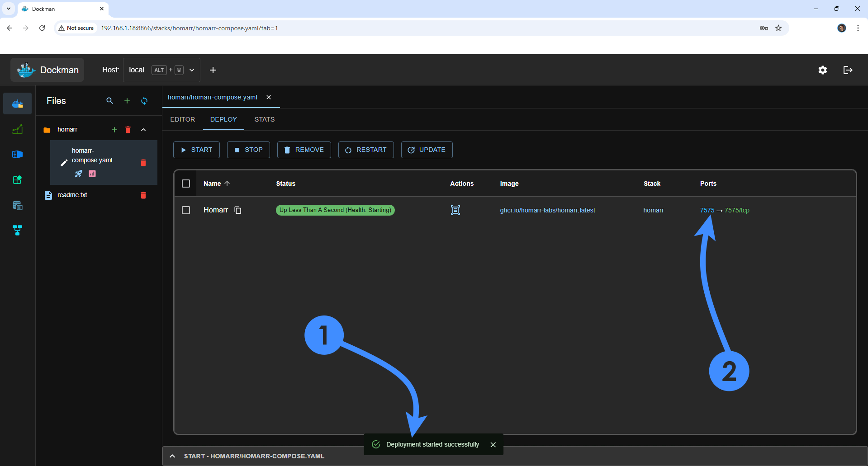Add new file in Files panel
Viewport: 868px width, 466px height.
[127, 101]
